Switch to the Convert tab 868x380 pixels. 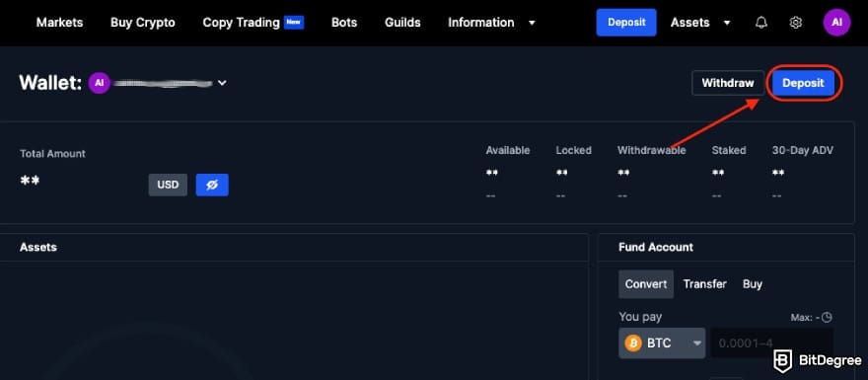point(646,284)
